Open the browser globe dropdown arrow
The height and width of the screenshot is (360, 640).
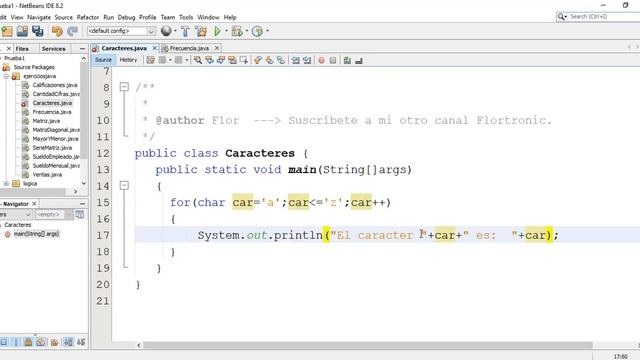pyautogui.click(x=176, y=31)
